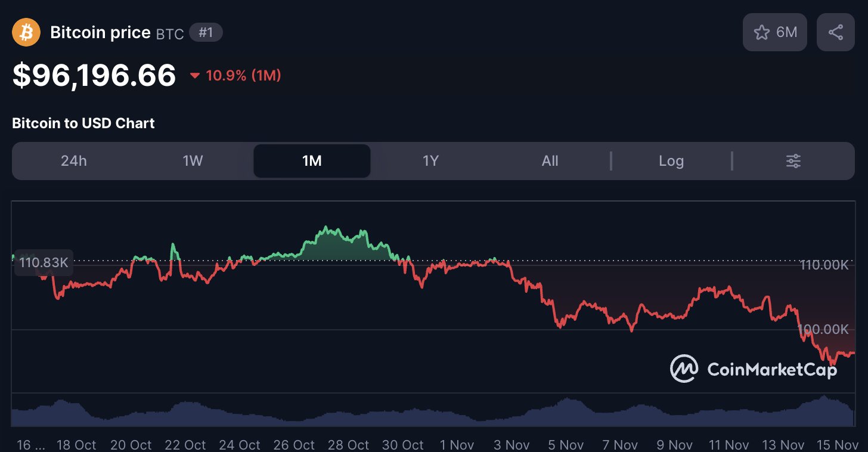The height and width of the screenshot is (452, 868).
Task: Click the 110.83K starting price label
Action: pos(44,262)
